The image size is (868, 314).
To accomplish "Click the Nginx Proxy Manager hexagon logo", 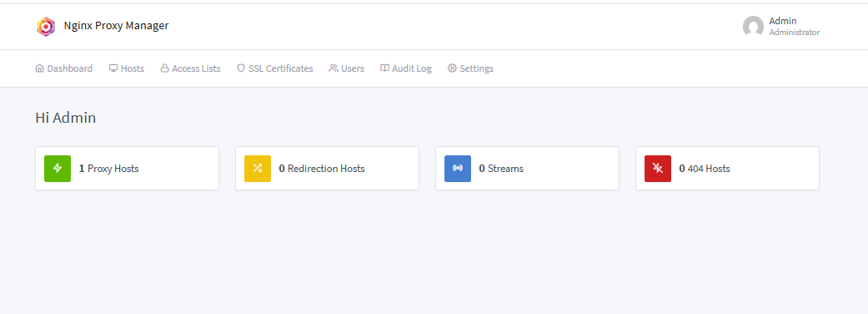I will (x=46, y=27).
